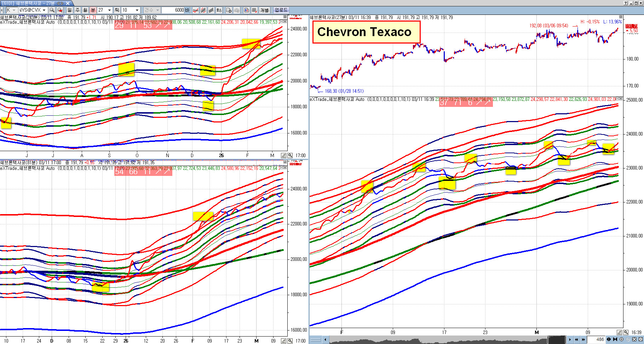The image size is (644, 344).
Task: Click the magnifier with red arrow icon
Action: click(60, 10)
